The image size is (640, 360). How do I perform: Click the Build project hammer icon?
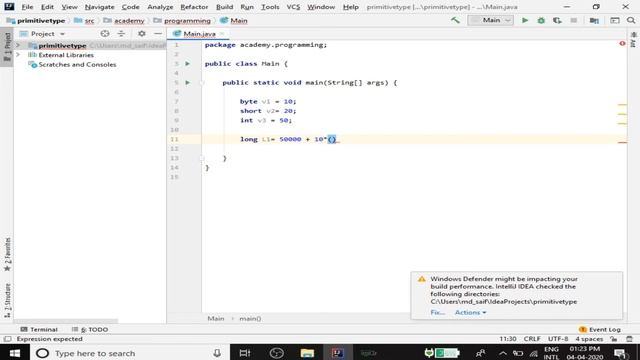tap(455, 20)
